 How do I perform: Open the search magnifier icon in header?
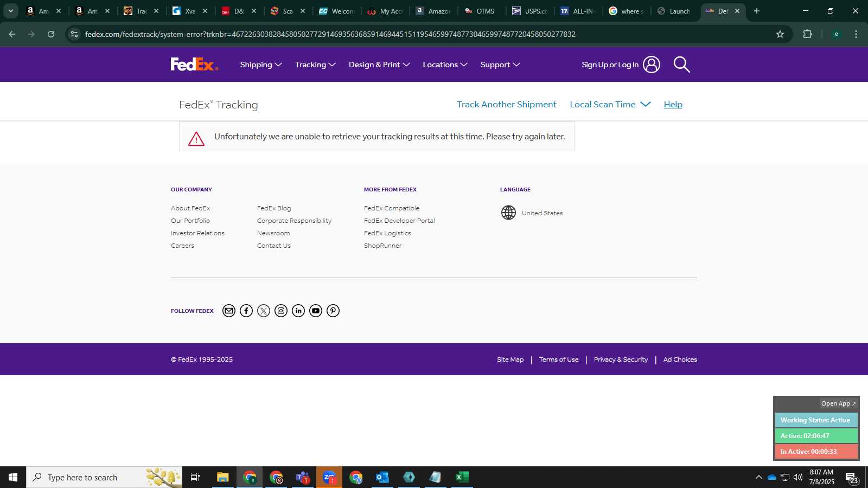(x=682, y=65)
